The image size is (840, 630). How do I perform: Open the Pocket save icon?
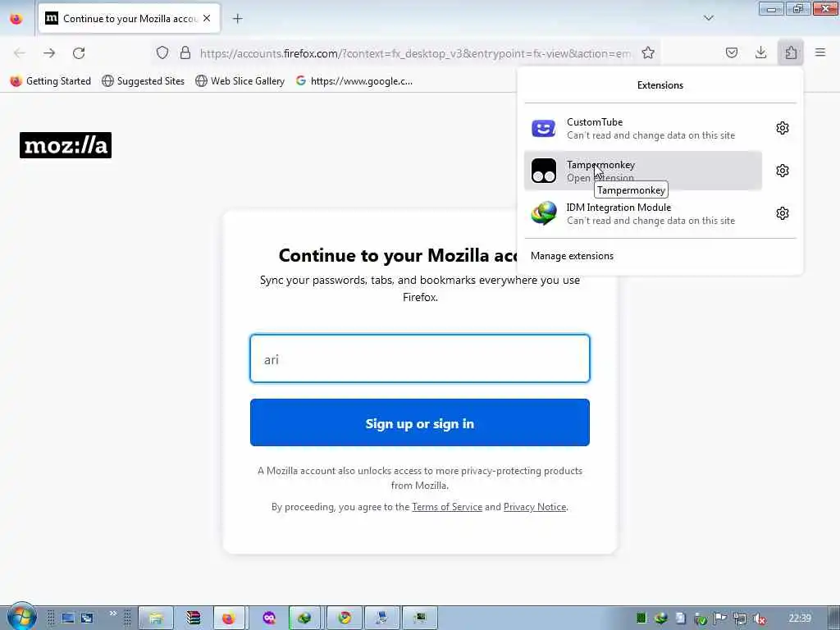click(x=732, y=52)
